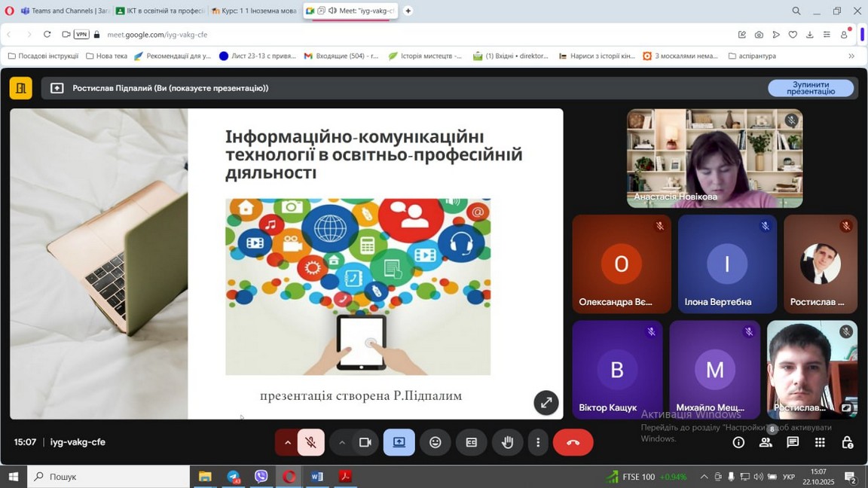The image size is (868, 488).
Task: Open the Нова тека bookmark folder
Action: coord(106,56)
